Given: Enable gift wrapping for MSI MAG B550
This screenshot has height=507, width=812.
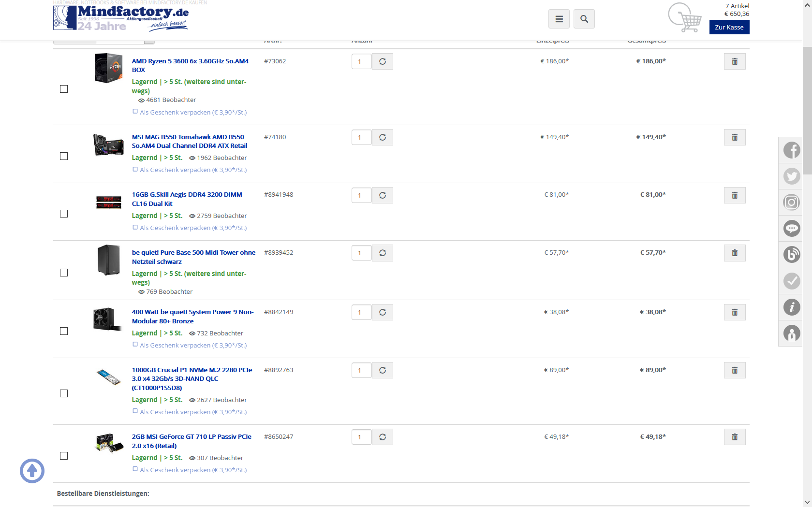Looking at the screenshot, I should point(135,169).
